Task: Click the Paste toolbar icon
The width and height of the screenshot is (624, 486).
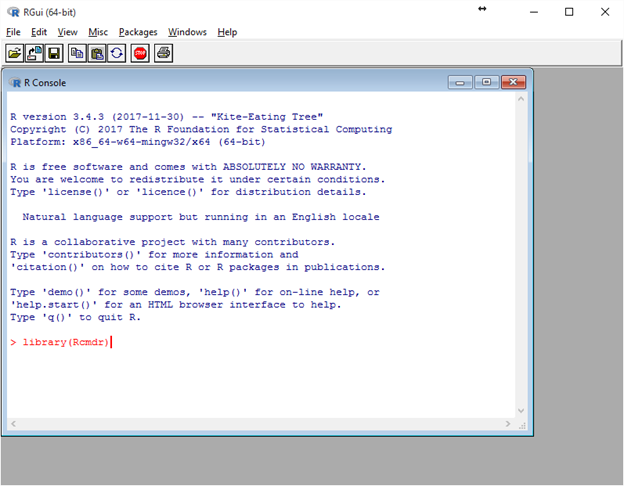Action: tap(97, 53)
